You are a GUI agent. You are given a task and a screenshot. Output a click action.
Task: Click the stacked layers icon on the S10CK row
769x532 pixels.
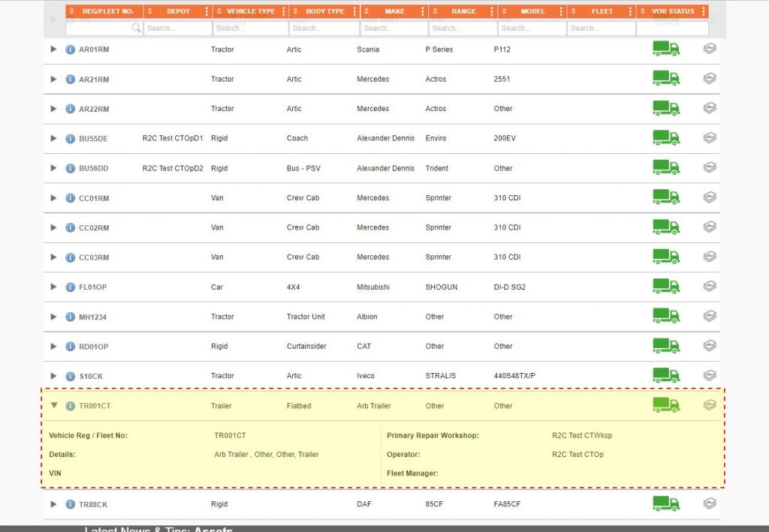[709, 375]
